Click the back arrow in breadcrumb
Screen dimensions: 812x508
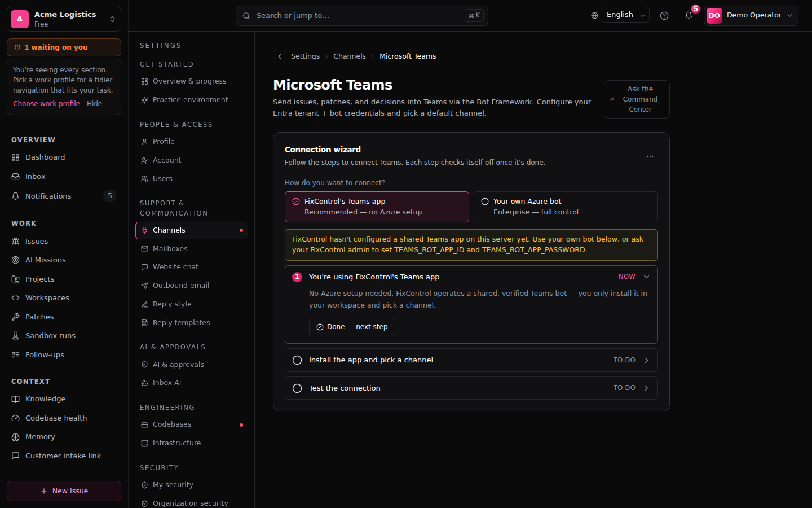pyautogui.click(x=280, y=56)
